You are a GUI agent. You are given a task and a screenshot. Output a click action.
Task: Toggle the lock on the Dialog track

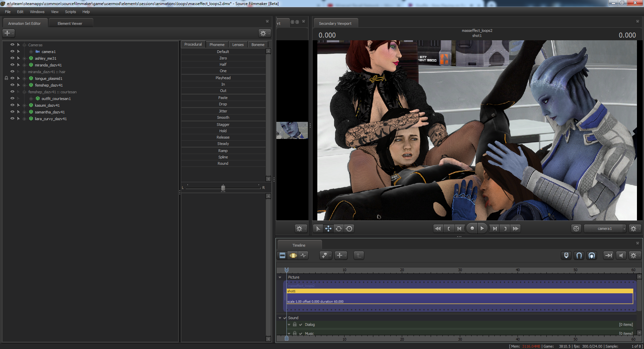(294, 325)
